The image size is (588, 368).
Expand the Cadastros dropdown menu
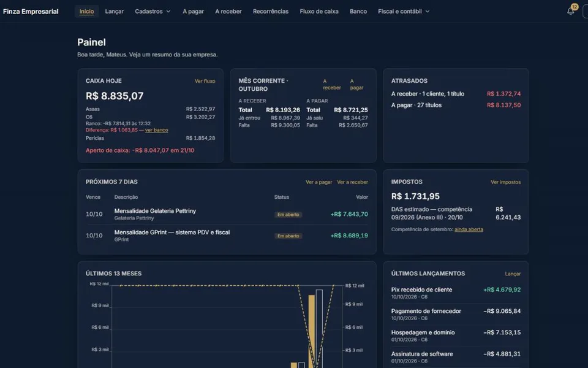(x=153, y=11)
